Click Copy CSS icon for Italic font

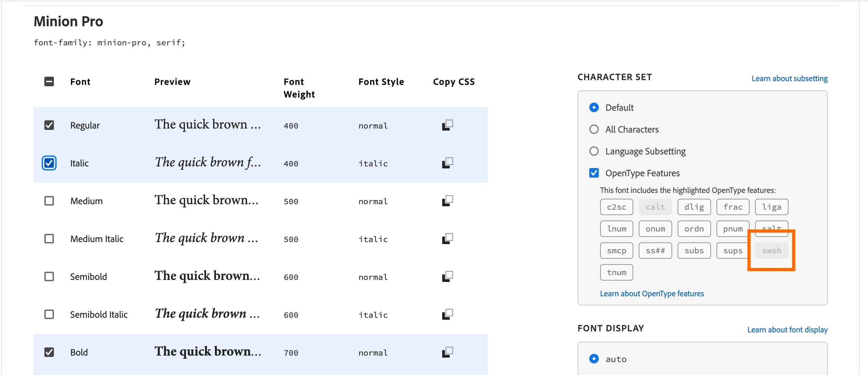coord(447,163)
